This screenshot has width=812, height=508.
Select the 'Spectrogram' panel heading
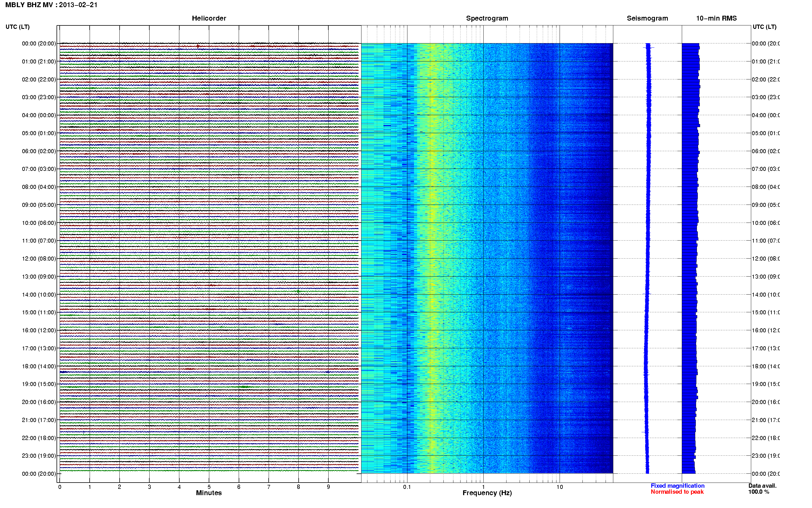click(x=487, y=19)
